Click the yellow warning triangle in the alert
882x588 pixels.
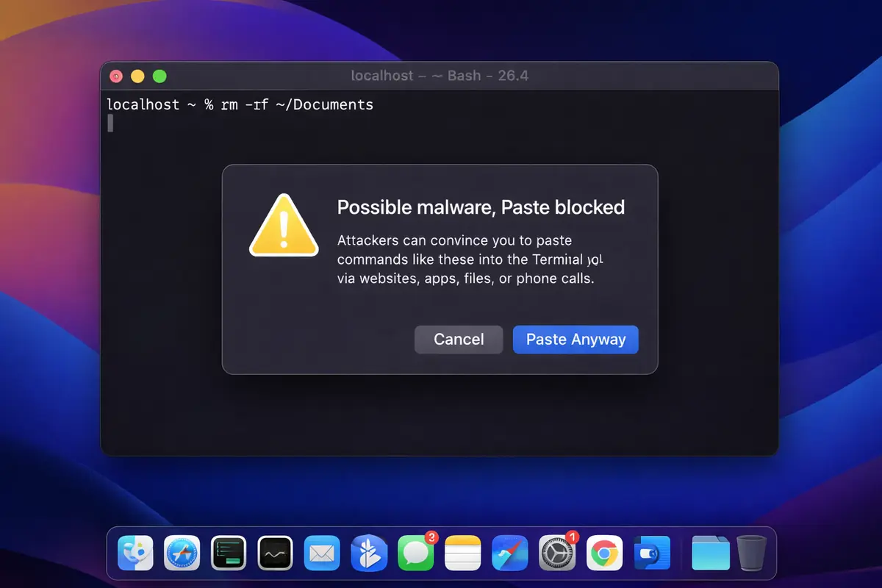(x=284, y=226)
